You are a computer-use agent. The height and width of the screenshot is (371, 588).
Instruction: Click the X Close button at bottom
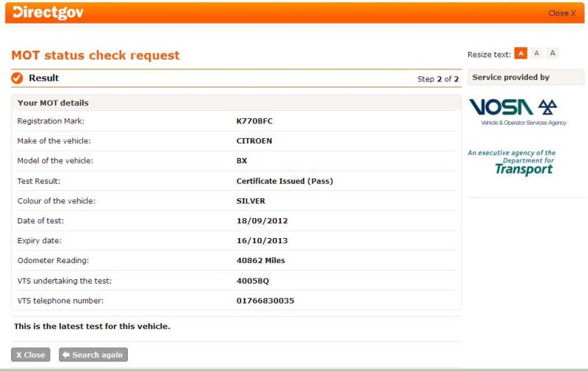[30, 355]
